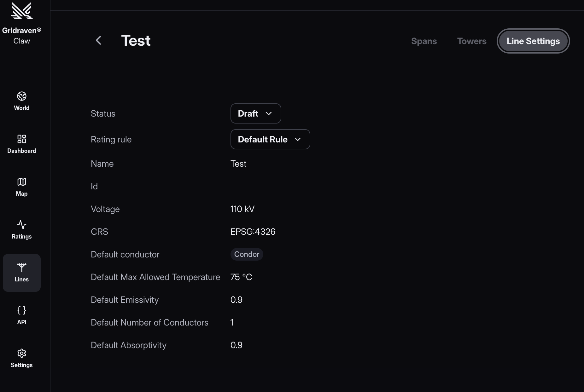Click the Condor conductor badge
The height and width of the screenshot is (392, 584).
tap(247, 254)
